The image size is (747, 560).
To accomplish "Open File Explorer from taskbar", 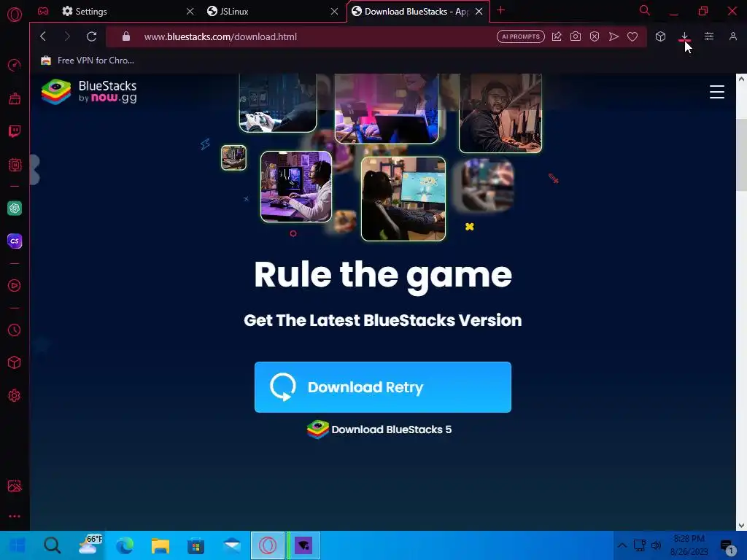I will pos(160,545).
